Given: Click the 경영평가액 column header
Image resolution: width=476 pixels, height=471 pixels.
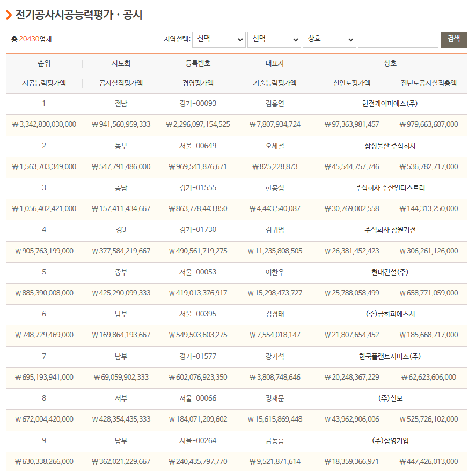Looking at the screenshot, I should coord(197,83).
